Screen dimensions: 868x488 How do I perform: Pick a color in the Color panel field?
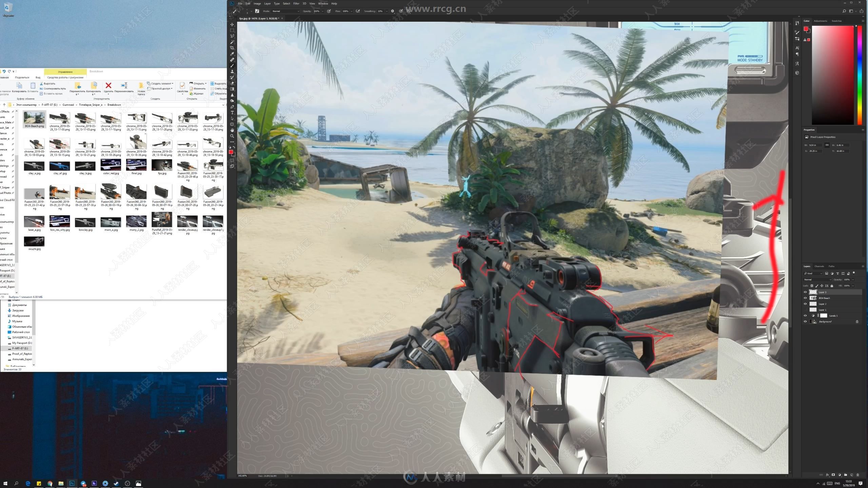[832, 75]
